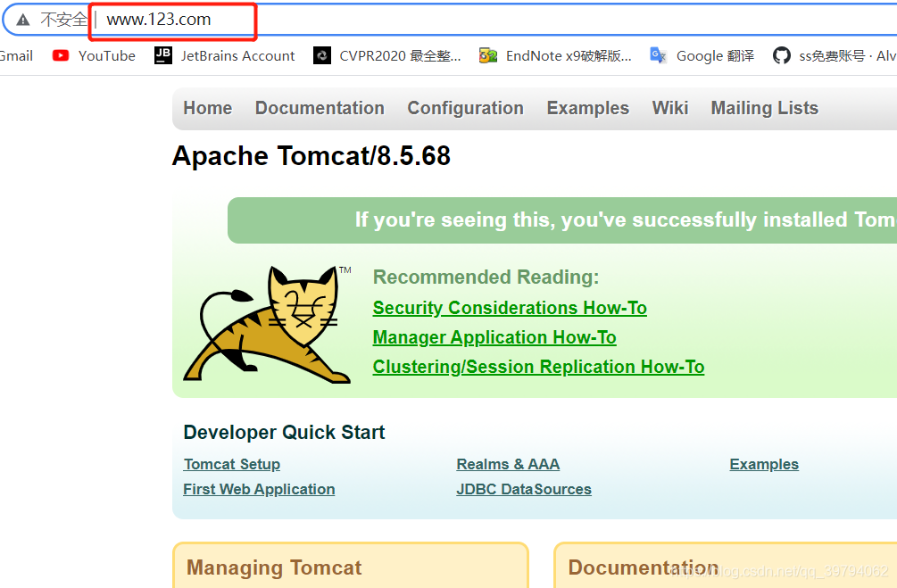Viewport: 897px width, 588px height.
Task: Open the YouTube bookmark icon
Action: 61,55
